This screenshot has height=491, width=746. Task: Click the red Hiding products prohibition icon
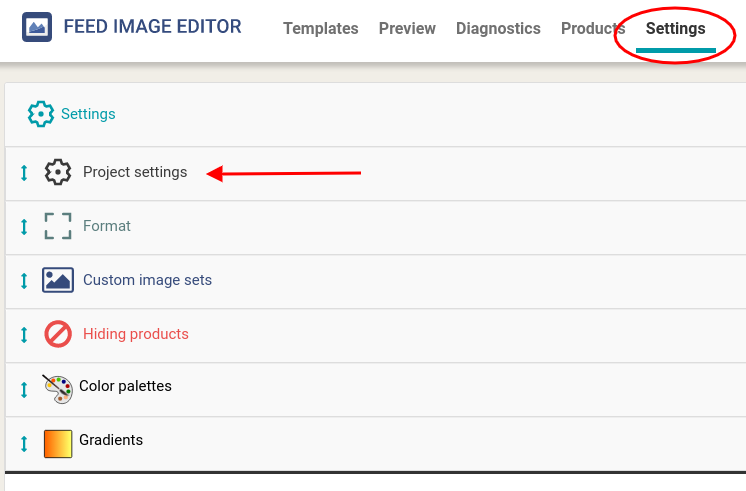click(x=58, y=334)
